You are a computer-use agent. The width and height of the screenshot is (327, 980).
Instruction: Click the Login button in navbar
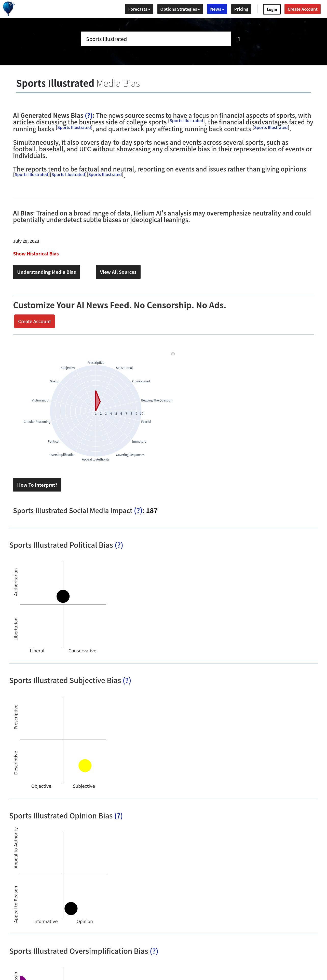pyautogui.click(x=272, y=9)
